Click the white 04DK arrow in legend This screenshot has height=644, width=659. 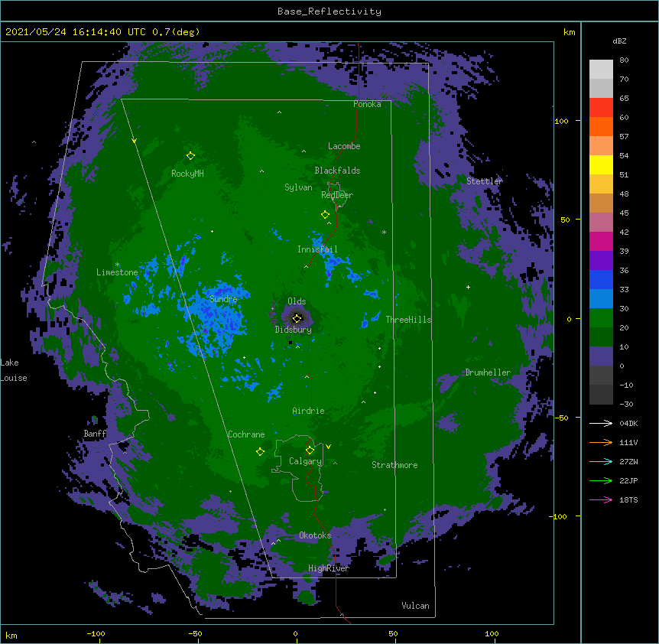tap(601, 423)
